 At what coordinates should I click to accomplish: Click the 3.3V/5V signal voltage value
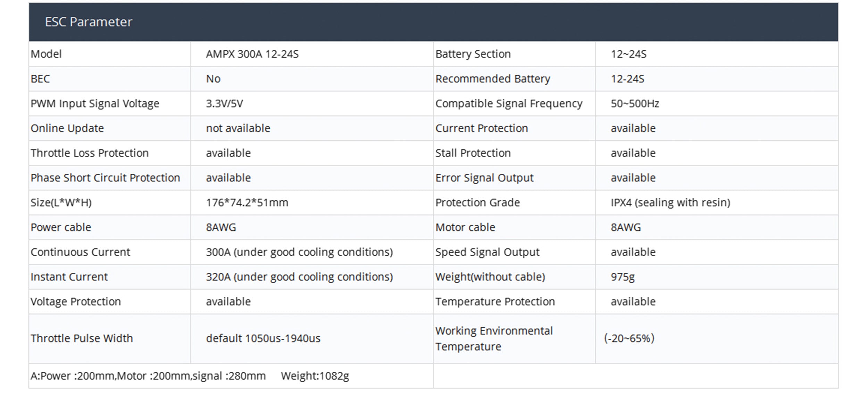tap(224, 104)
